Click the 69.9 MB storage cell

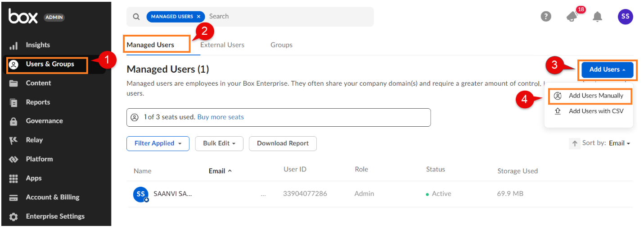tap(510, 193)
